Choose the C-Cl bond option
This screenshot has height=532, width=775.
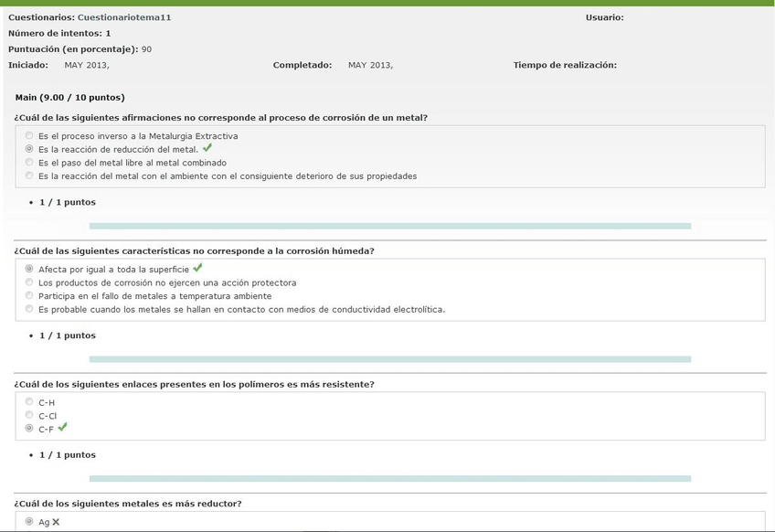point(29,415)
